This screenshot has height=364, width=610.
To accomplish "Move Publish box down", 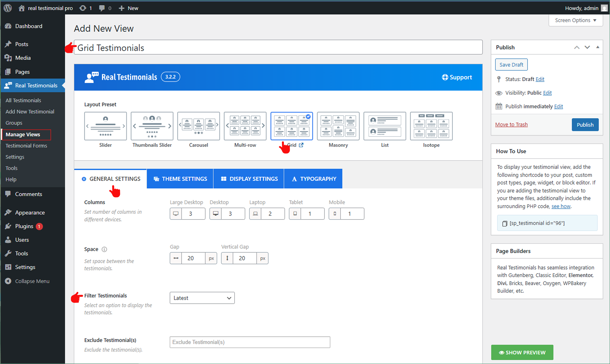I will pos(587,47).
